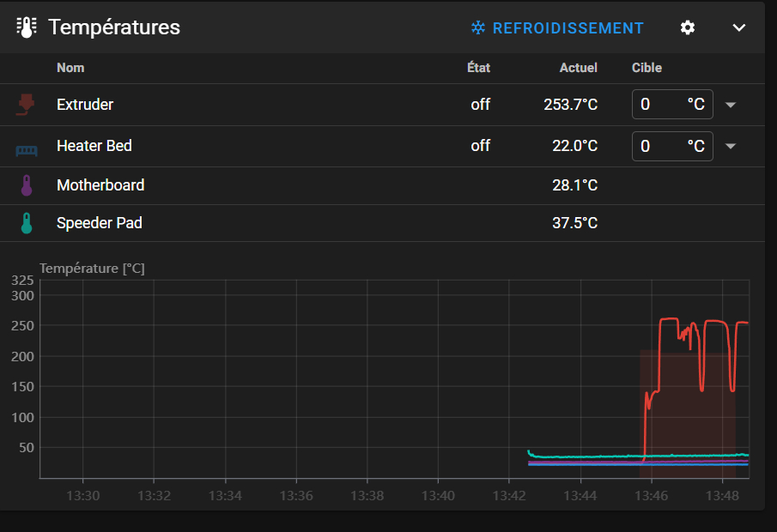
Task: Focus the Heater Bed target temperature field
Action: [x=672, y=146]
